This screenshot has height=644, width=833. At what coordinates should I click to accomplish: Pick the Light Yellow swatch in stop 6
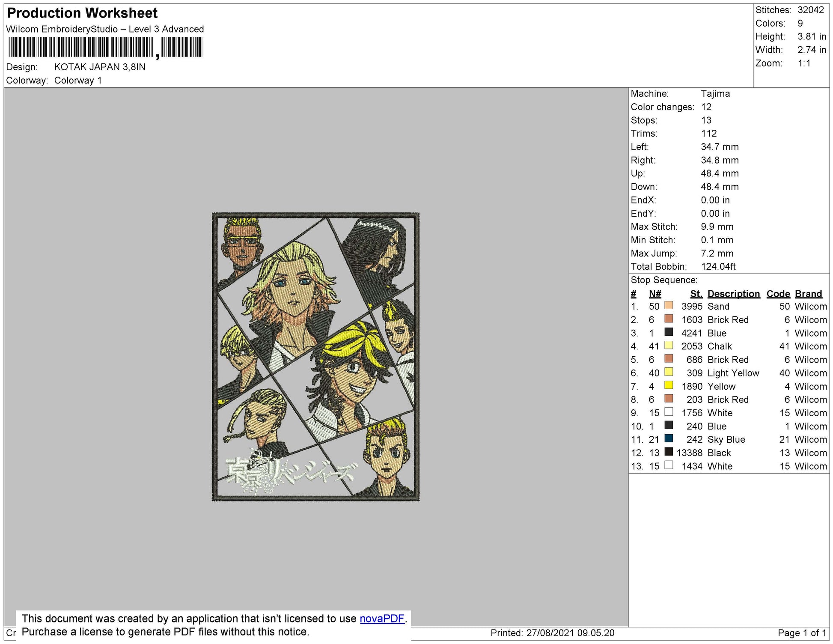point(669,372)
